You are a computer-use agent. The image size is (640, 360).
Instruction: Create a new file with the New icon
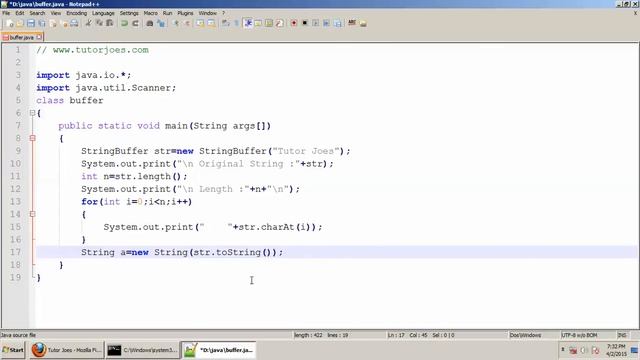click(x=9, y=23)
